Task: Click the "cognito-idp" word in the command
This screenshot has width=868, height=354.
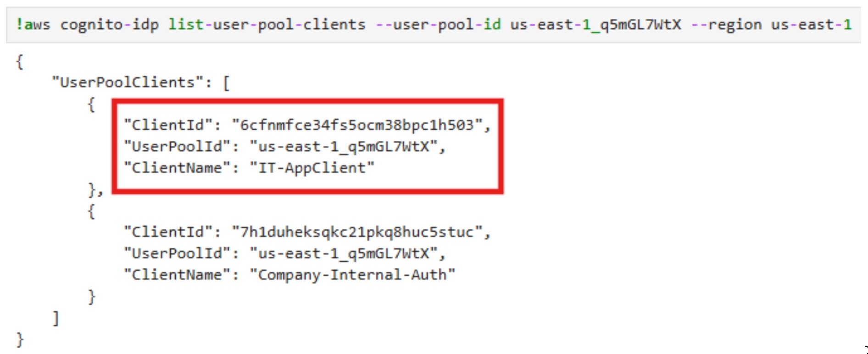Action: [109, 24]
